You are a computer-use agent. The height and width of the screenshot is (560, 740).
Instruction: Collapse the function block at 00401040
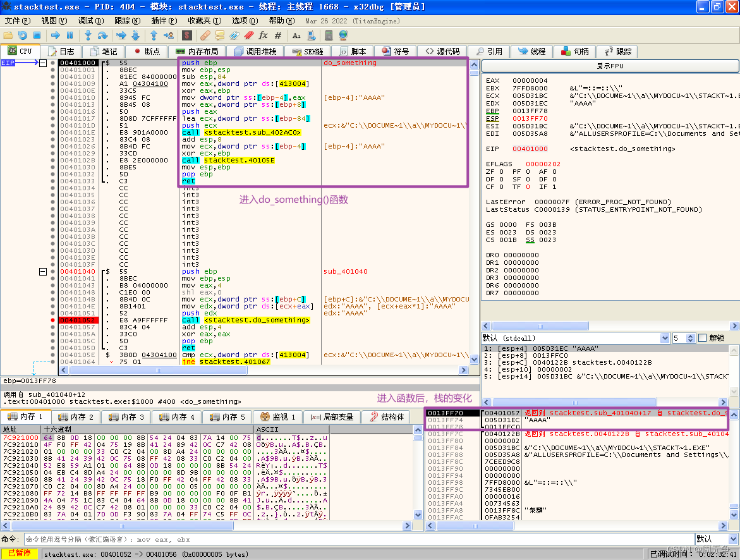43,272
